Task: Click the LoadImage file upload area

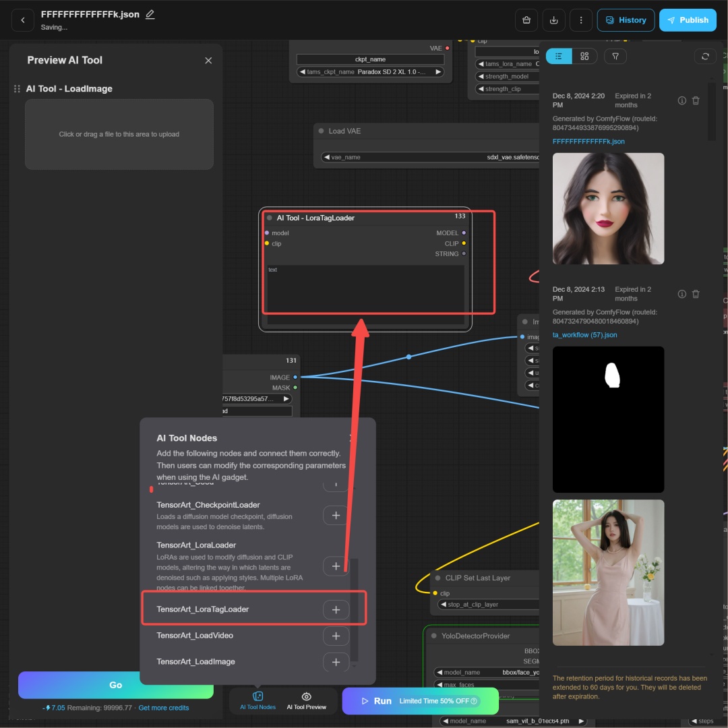Action: click(x=119, y=134)
